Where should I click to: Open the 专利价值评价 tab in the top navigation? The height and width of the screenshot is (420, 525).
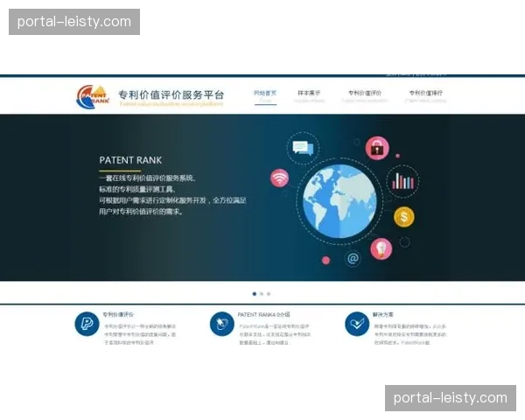(365, 93)
